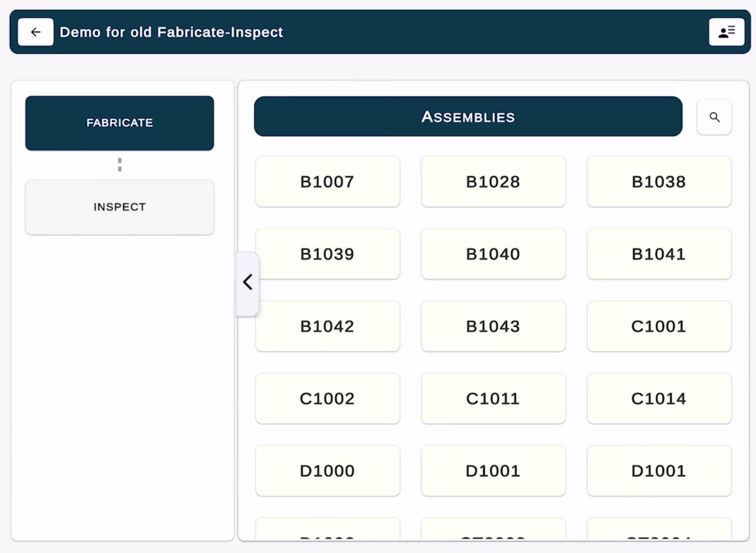Click the Assemblies header bar
This screenshot has width=756, height=553.
click(468, 117)
